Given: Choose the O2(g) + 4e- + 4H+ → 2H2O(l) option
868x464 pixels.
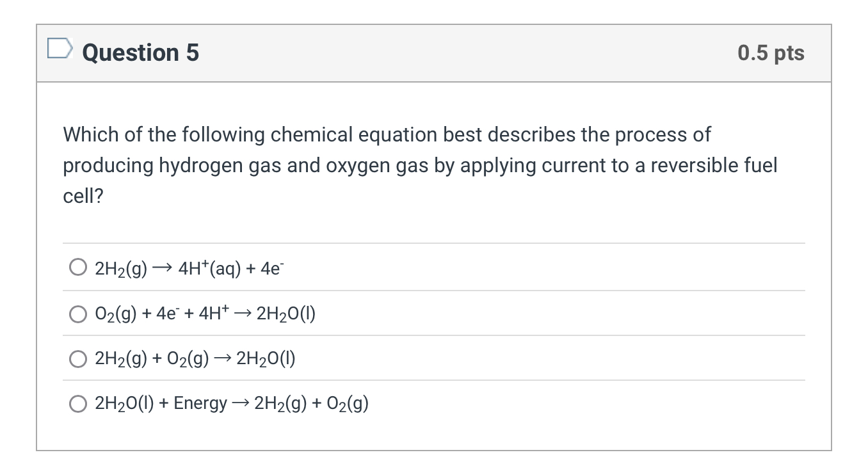Looking at the screenshot, I should [x=77, y=313].
